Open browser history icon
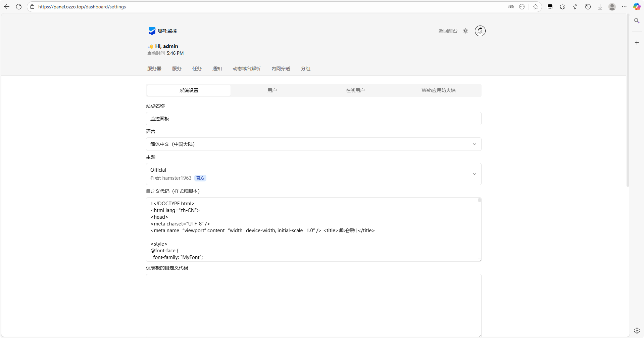 [588, 7]
